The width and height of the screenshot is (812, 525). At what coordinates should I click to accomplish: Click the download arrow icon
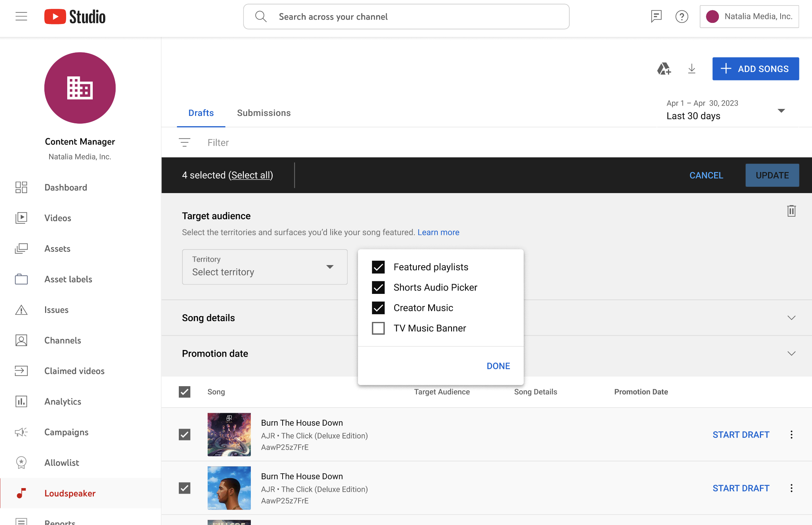click(x=692, y=69)
